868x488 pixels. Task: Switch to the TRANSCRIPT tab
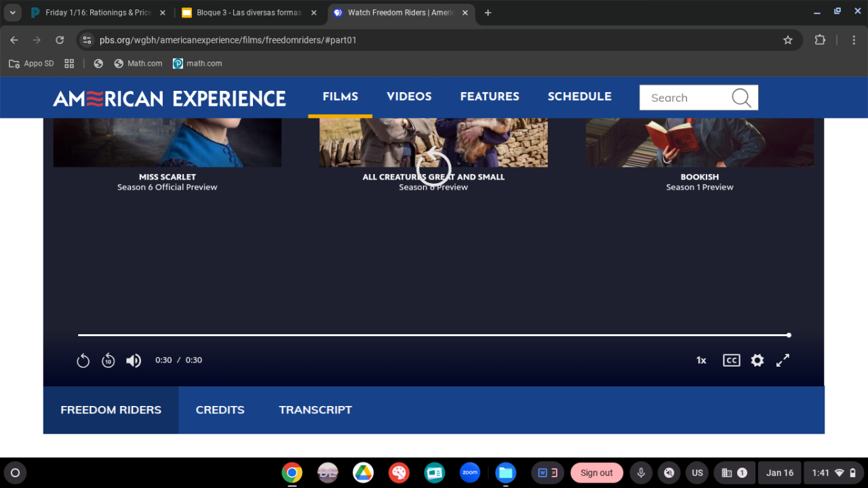coord(315,410)
